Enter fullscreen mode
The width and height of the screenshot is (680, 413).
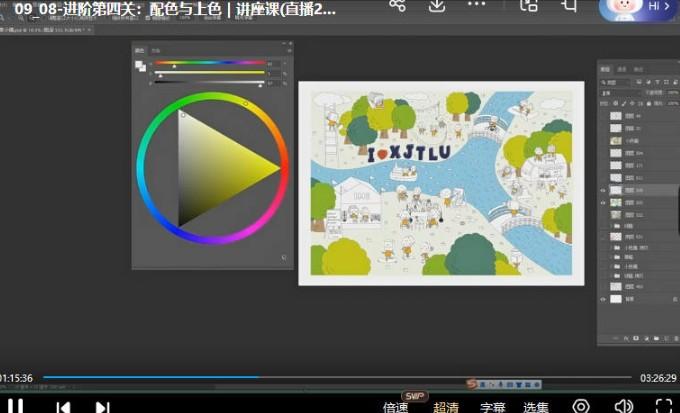pos(662,406)
